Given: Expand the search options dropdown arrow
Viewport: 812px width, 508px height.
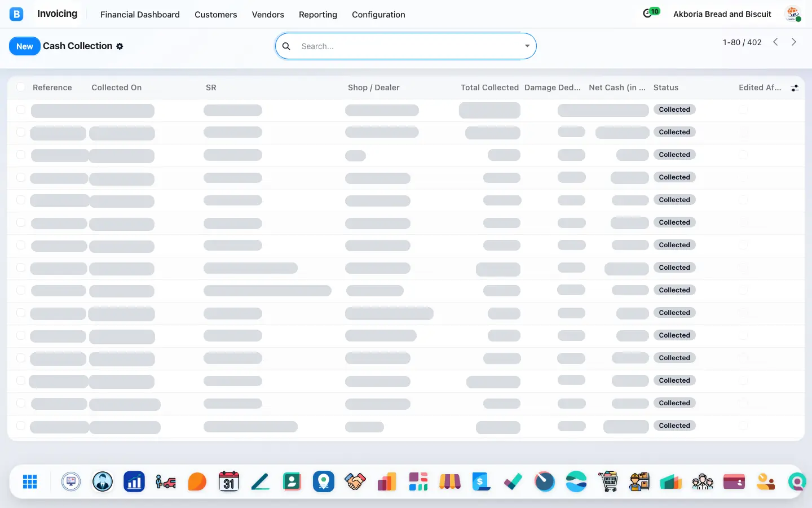Looking at the screenshot, I should 527,46.
